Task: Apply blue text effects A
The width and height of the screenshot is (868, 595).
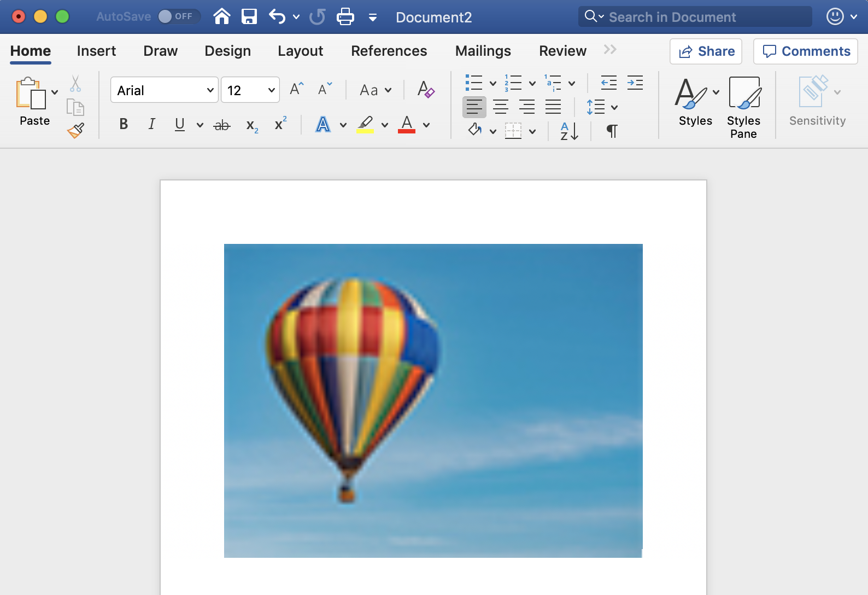Action: coord(323,124)
